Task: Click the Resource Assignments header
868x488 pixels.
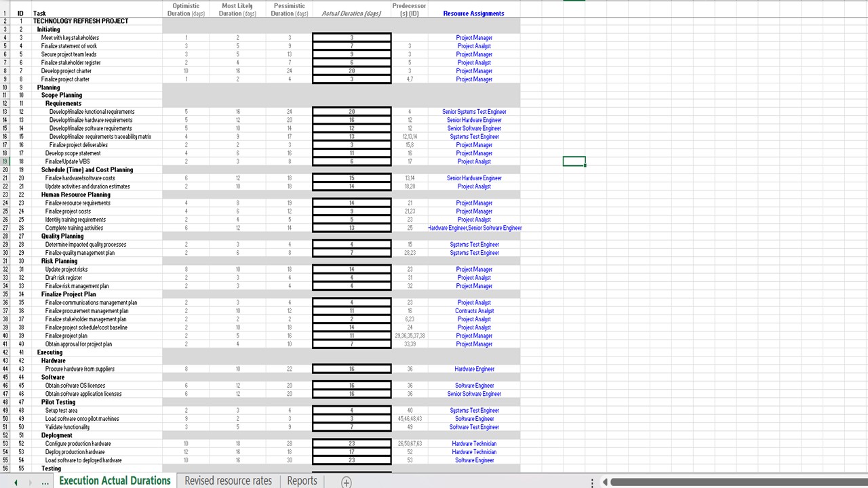Action: coord(473,14)
